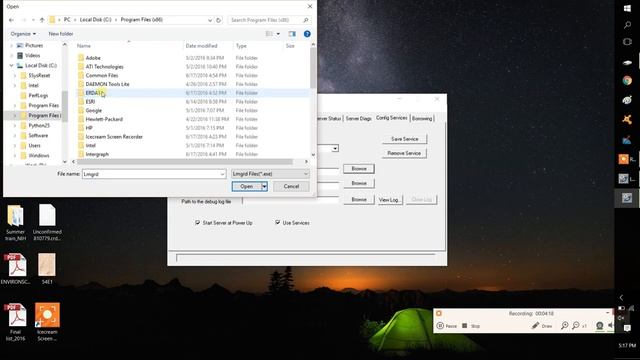The height and width of the screenshot is (360, 640).
Task: Click the file list horizontal scrollbar
Action: 185,162
